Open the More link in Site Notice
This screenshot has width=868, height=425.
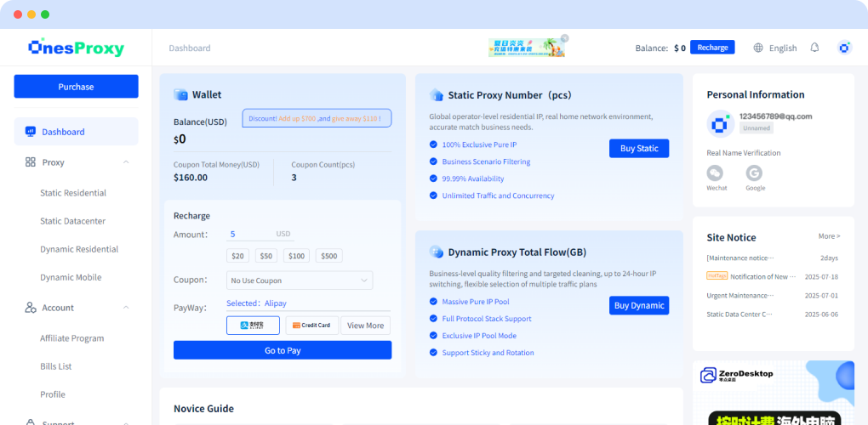click(x=829, y=236)
